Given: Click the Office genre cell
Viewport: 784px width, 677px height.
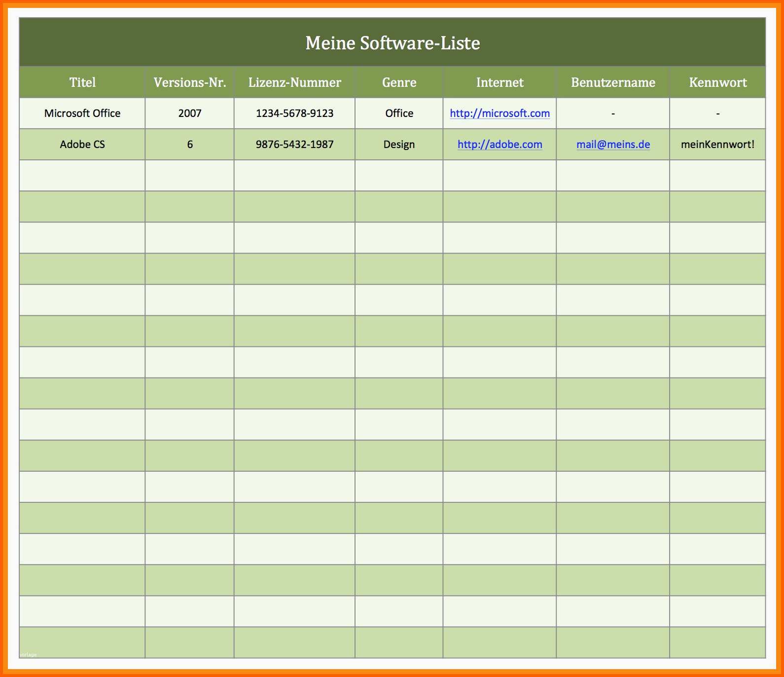Looking at the screenshot, I should pyautogui.click(x=399, y=113).
